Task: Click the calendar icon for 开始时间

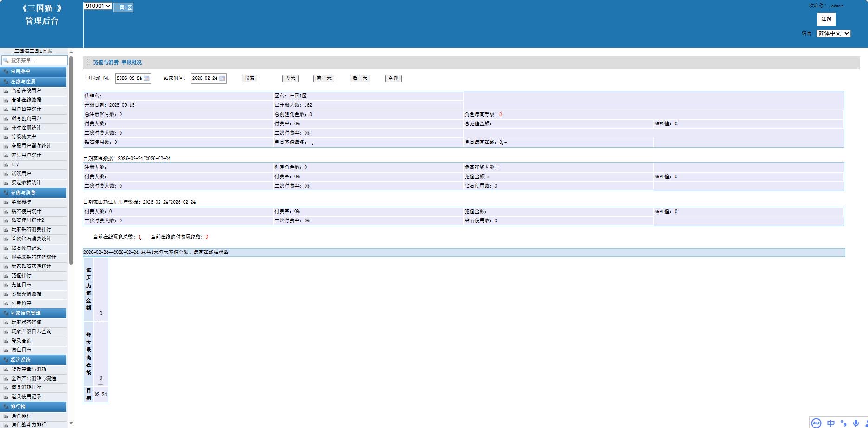Action: 147,78
